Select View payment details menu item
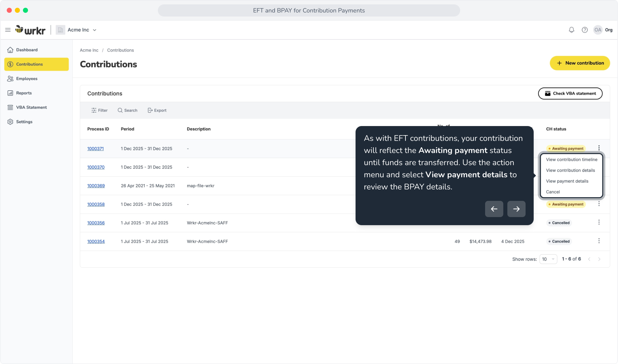Screen dimensions: 618x364 tap(567, 181)
